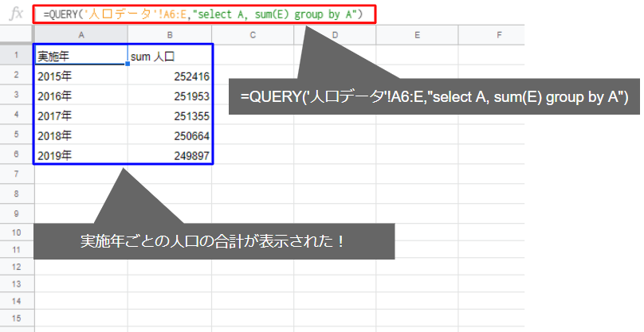Select row 1 header
Viewport: 644px width, 332px height.
(17, 55)
